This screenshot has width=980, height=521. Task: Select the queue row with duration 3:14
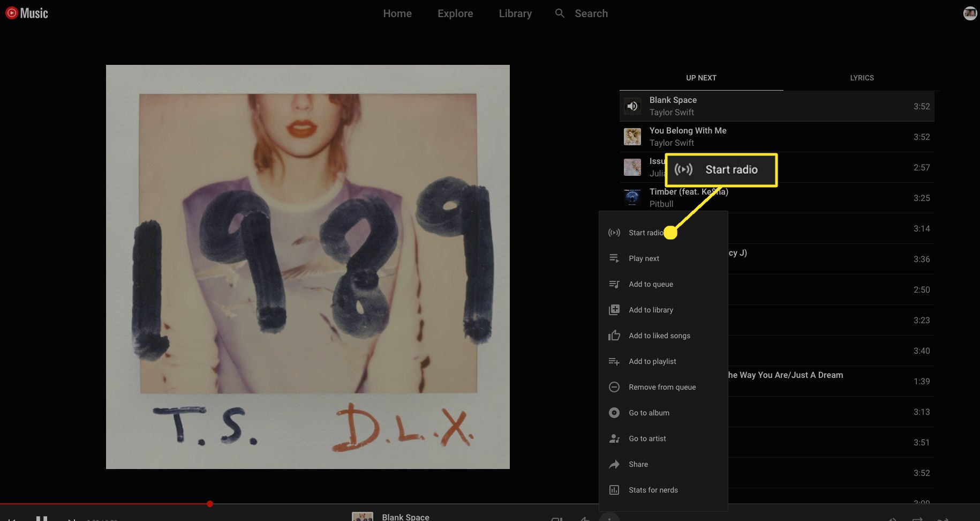(x=831, y=228)
